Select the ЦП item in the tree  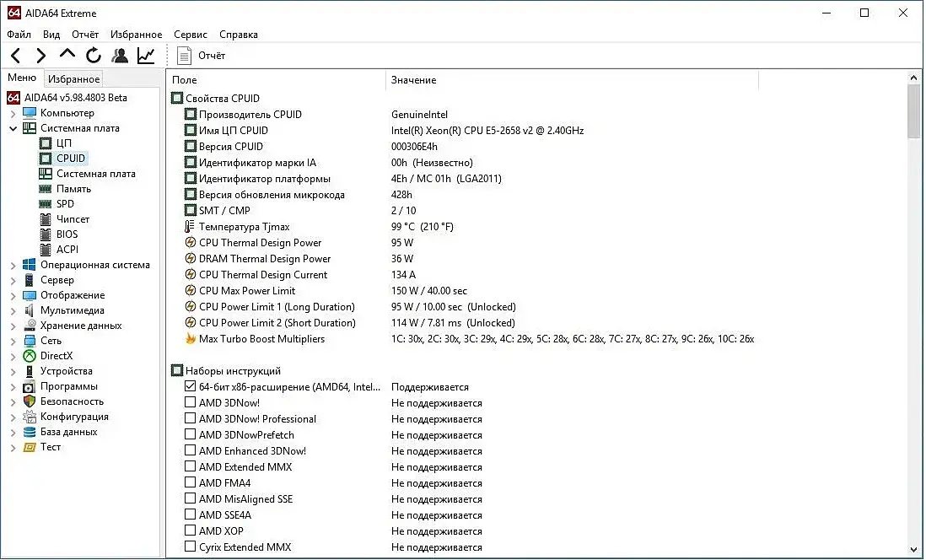64,143
